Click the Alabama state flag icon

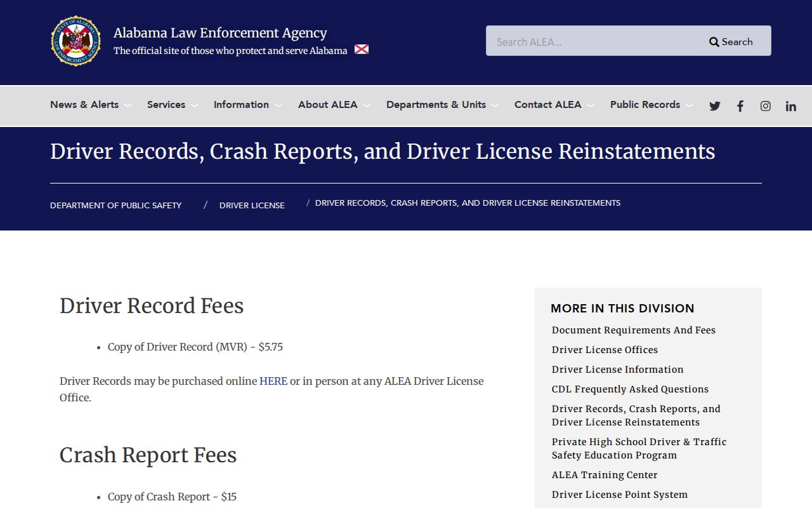(x=362, y=50)
